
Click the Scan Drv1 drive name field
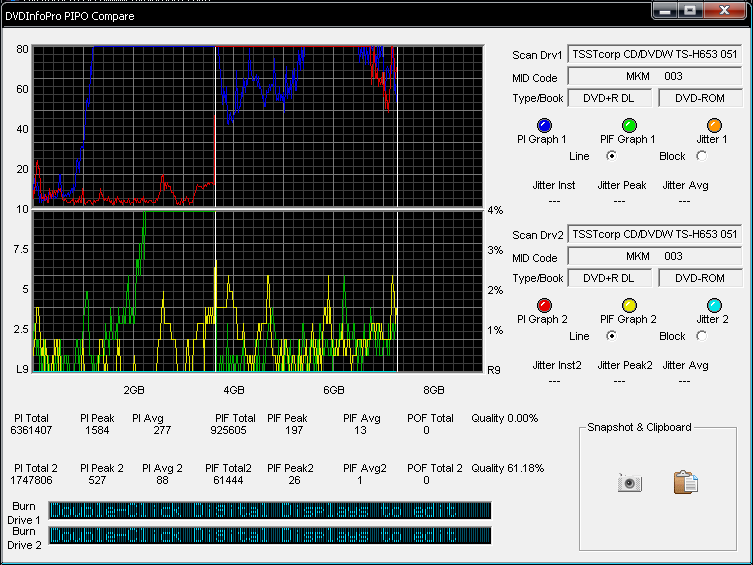pyautogui.click(x=655, y=54)
